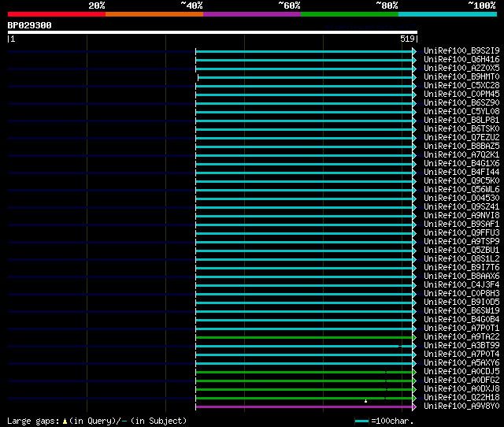The height and width of the screenshot is (427, 504).
Task: Open hit UniRef100_C5XC28
Action: pos(461,85)
